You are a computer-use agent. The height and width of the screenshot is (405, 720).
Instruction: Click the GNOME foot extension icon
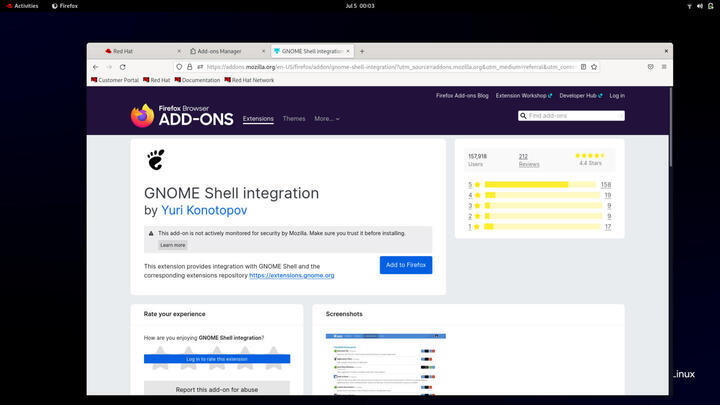click(x=156, y=160)
